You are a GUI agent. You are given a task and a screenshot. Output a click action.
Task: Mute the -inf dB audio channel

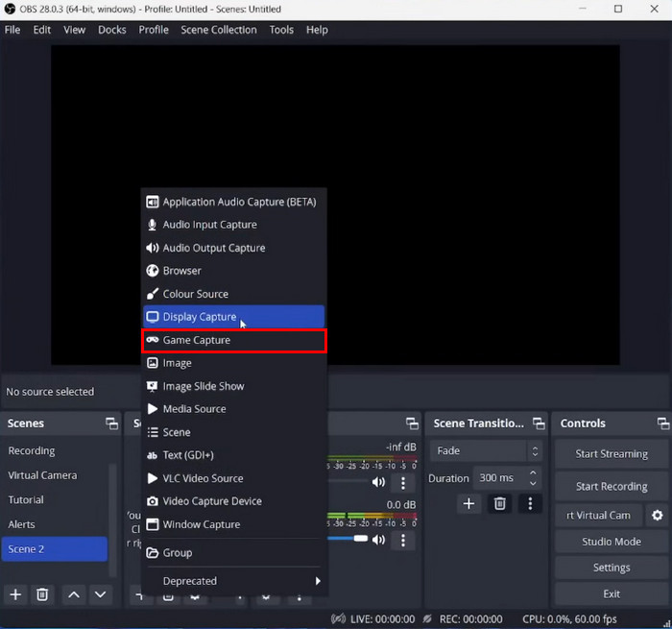tap(378, 482)
